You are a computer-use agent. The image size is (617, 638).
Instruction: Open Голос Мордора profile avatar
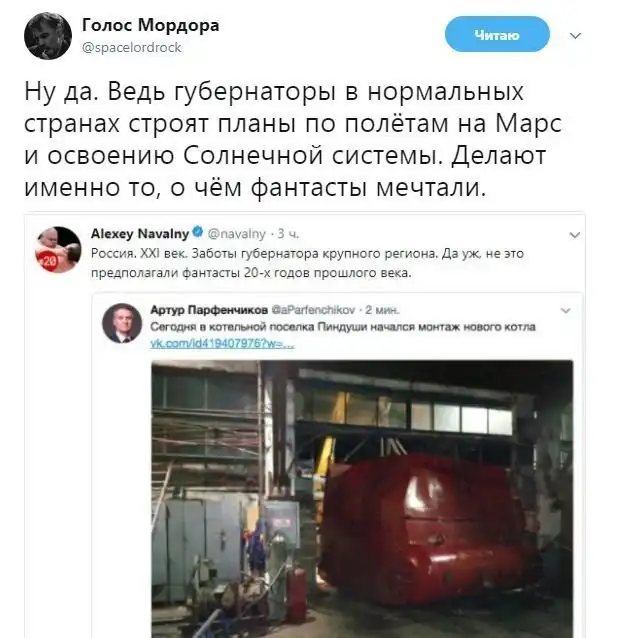coord(48,36)
